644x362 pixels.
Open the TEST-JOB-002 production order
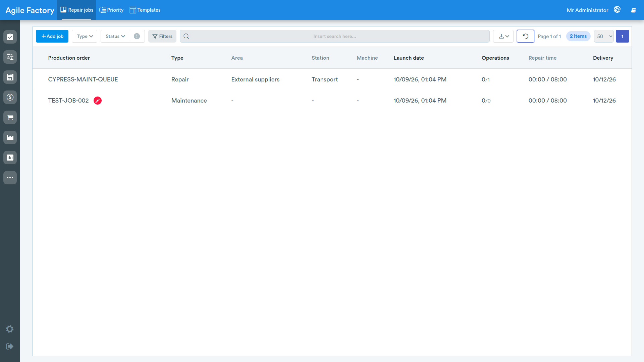[68, 101]
